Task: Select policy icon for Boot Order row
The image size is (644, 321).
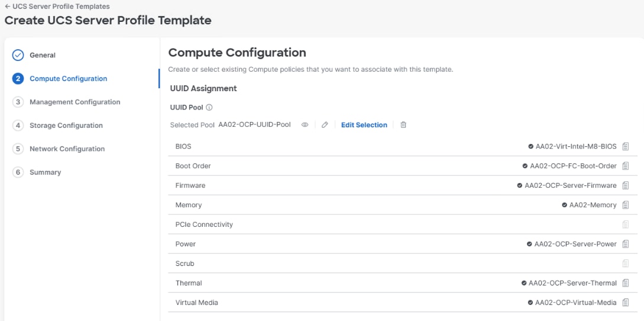Action: tap(626, 166)
